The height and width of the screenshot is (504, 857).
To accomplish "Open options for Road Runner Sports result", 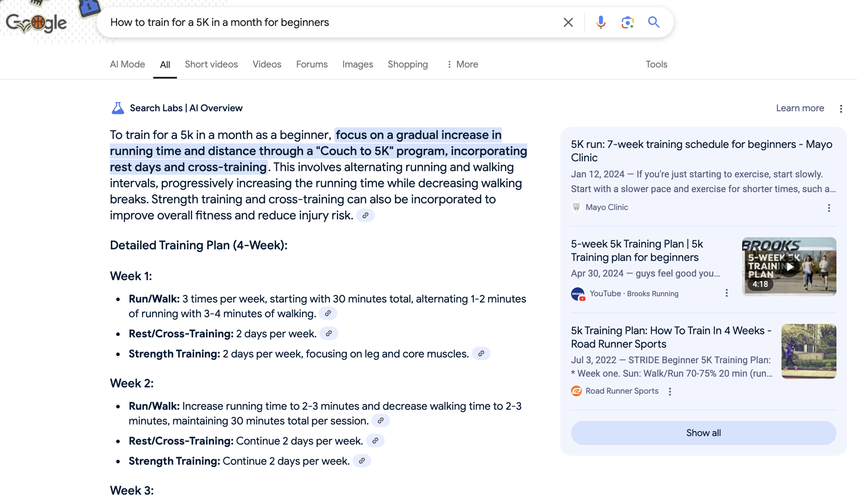I will 670,391.
